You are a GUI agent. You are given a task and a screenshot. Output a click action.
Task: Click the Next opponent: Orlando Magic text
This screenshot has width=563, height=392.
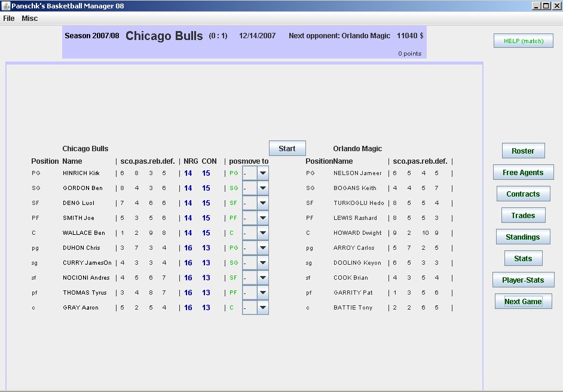[339, 35]
